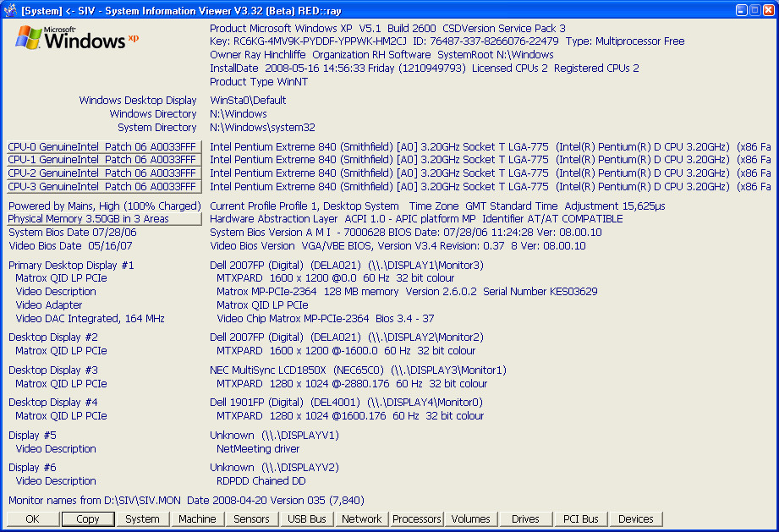Screen dimensions: 779x532
Task: Click the Desktop Display #3 label
Action: pyautogui.click(x=53, y=370)
